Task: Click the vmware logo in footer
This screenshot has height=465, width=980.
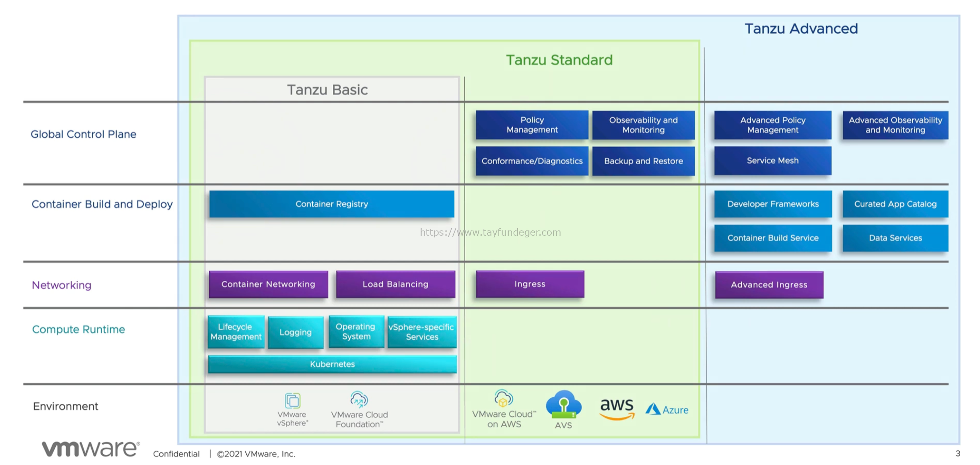Action: [x=91, y=449]
